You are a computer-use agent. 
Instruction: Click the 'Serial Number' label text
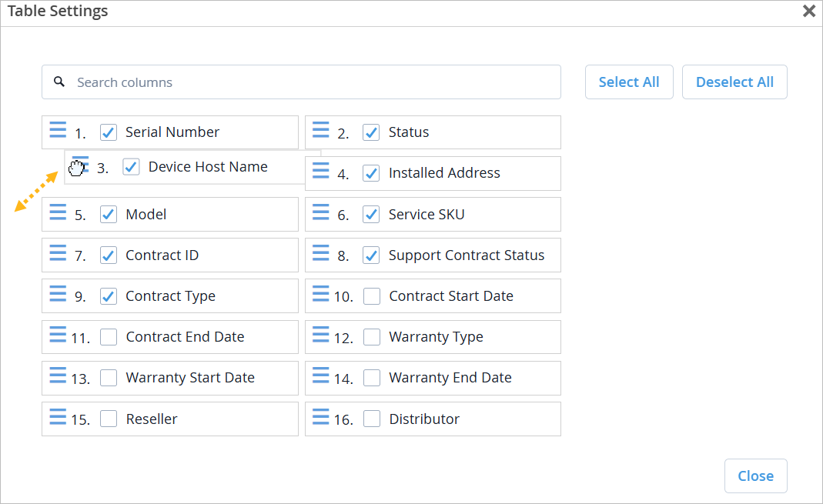tap(172, 132)
